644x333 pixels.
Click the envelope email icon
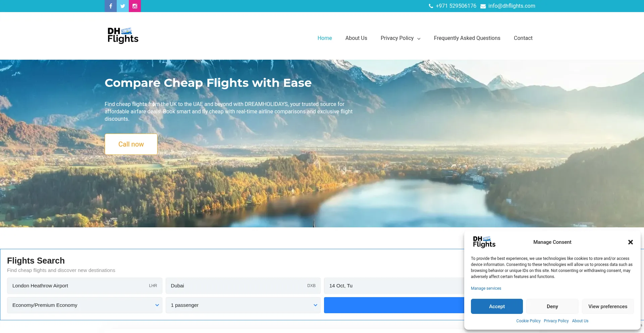(483, 6)
